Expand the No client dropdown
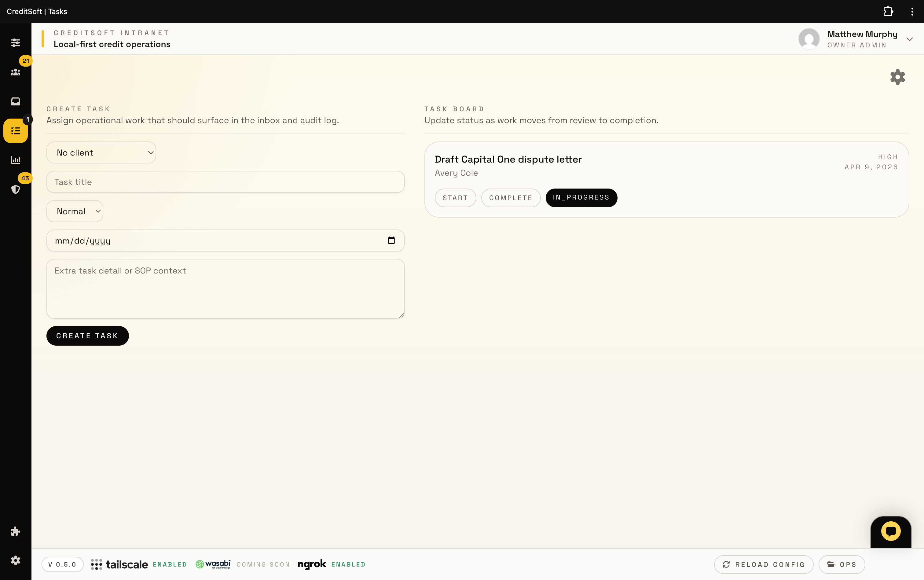The height and width of the screenshot is (580, 924). 101,153
